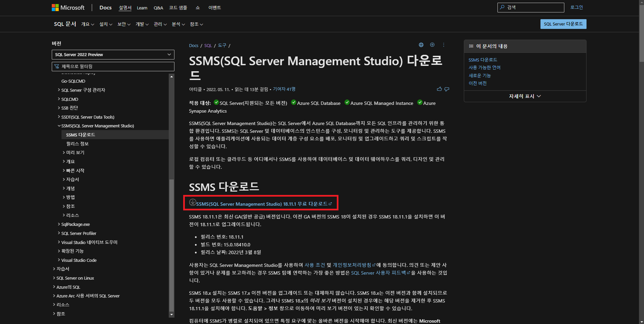Click the list icon beside 이 문서의 내용
This screenshot has width=644, height=324.
[471, 46]
